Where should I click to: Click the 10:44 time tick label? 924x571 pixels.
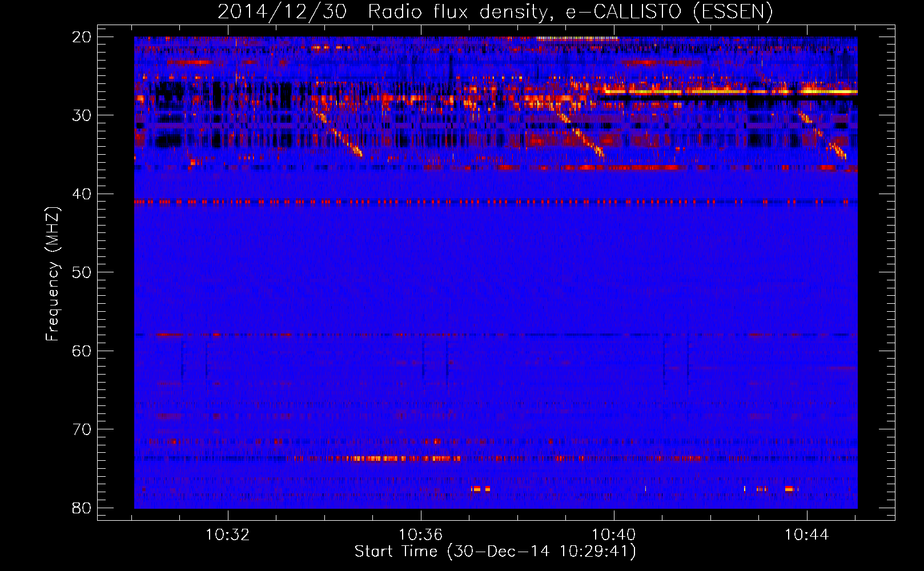(807, 535)
